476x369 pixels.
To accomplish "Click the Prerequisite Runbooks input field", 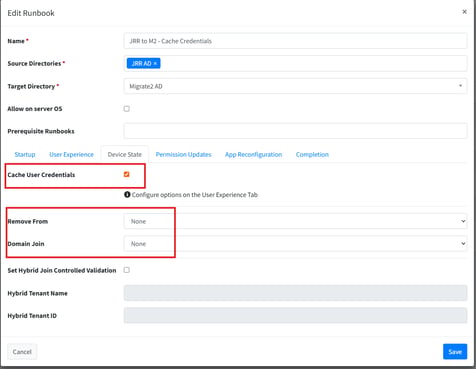I will point(295,131).
